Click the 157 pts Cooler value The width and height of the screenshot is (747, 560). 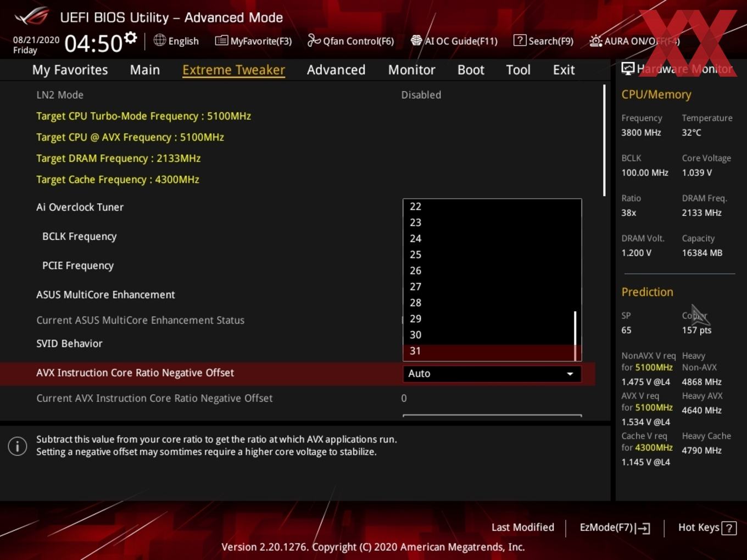(x=696, y=330)
